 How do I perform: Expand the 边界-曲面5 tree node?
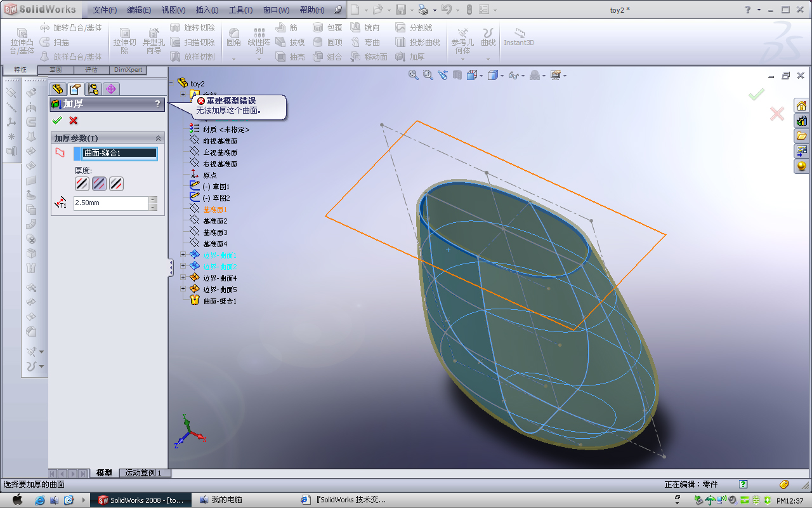coord(183,290)
